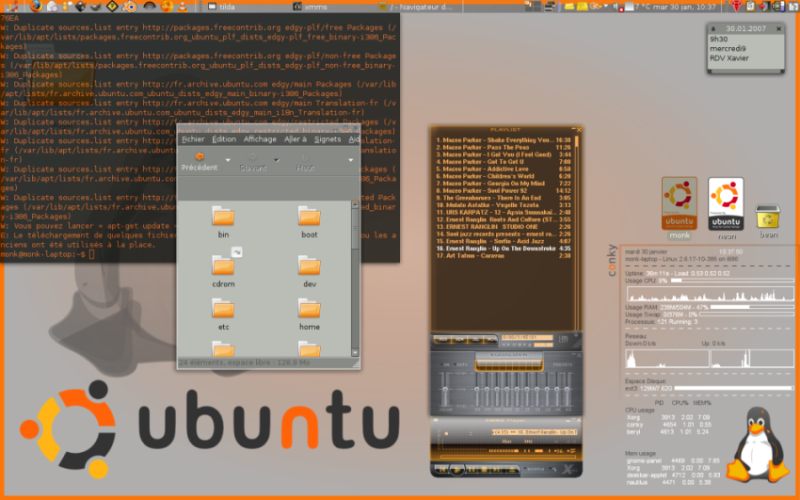The height and width of the screenshot is (500, 800).
Task: Adjust the XMMS song position seek bar
Action: [508, 457]
